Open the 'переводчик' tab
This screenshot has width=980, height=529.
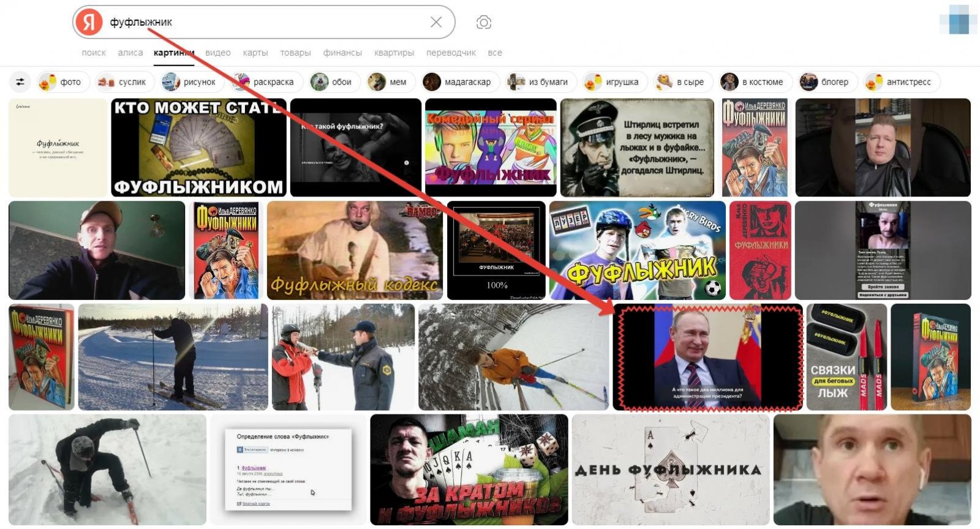pyautogui.click(x=451, y=53)
